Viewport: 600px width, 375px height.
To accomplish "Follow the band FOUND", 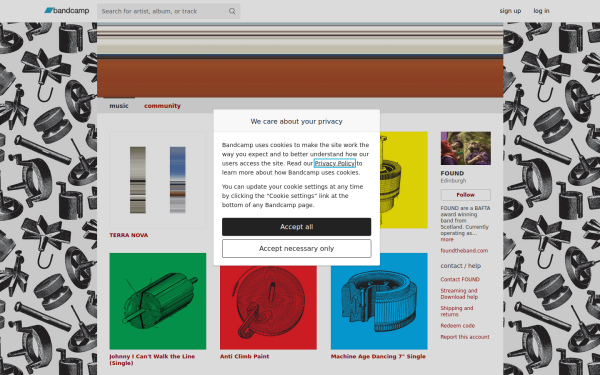I will (x=466, y=195).
